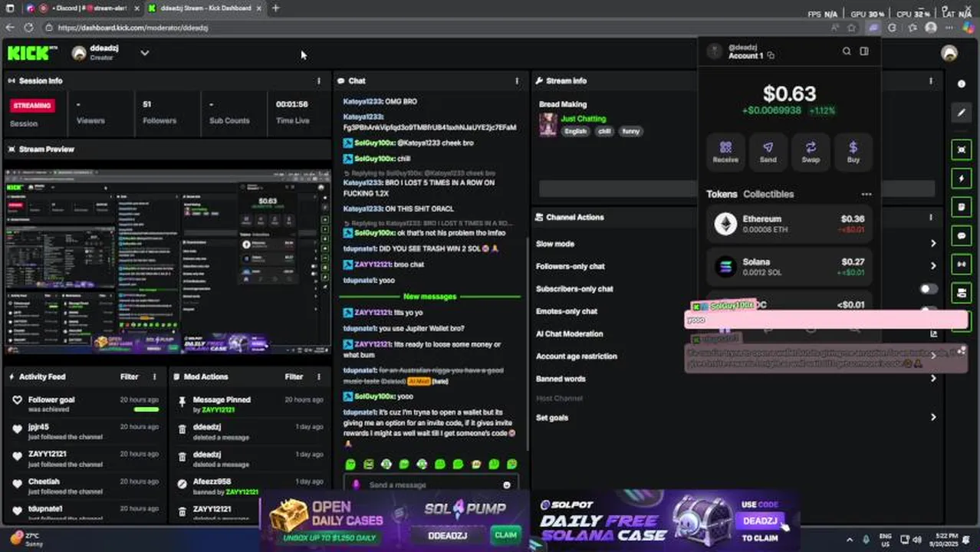Screen dimensions: 980x552
Task: Click the broadcast signal sidebar icon
Action: [962, 264]
